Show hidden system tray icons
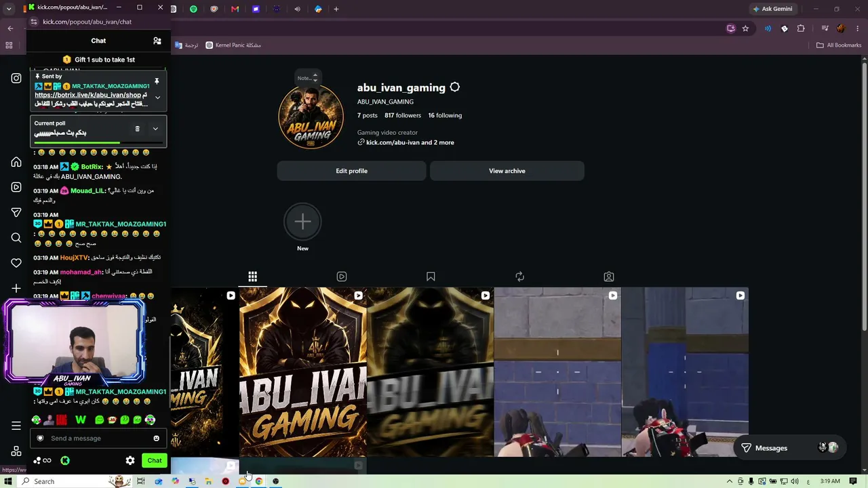This screenshot has height=488, width=868. point(730,481)
